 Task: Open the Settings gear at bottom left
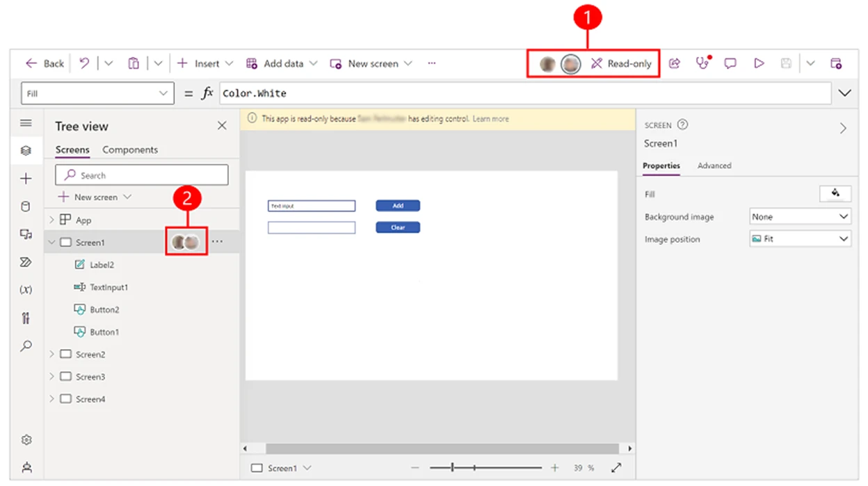[x=26, y=439]
